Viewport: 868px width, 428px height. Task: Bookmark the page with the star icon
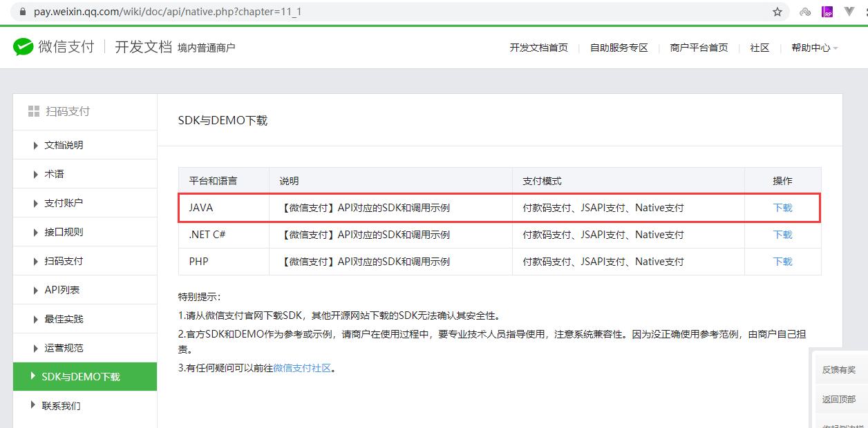coord(778,11)
